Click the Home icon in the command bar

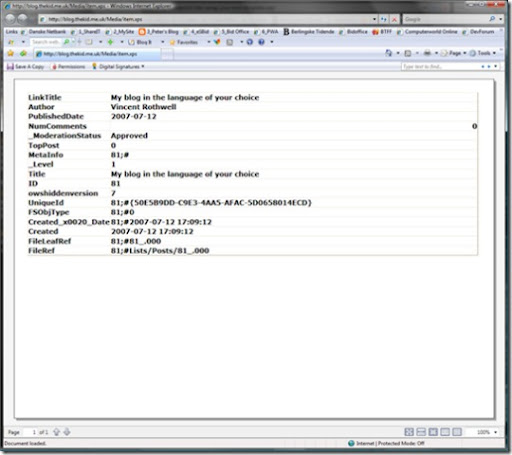(x=389, y=53)
